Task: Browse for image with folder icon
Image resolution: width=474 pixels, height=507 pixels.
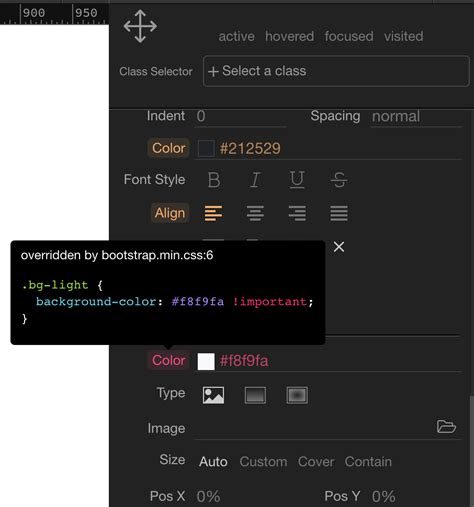Action: point(446,426)
